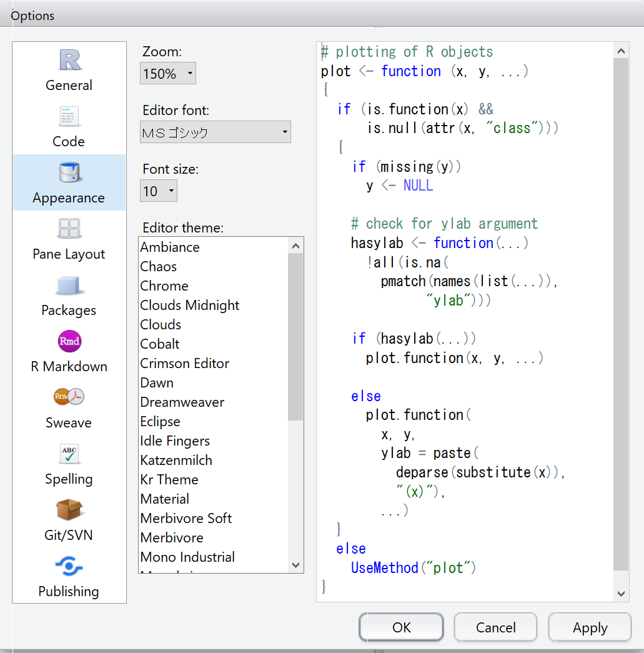Open the Publishing icon
The height and width of the screenshot is (653, 644).
(x=69, y=566)
